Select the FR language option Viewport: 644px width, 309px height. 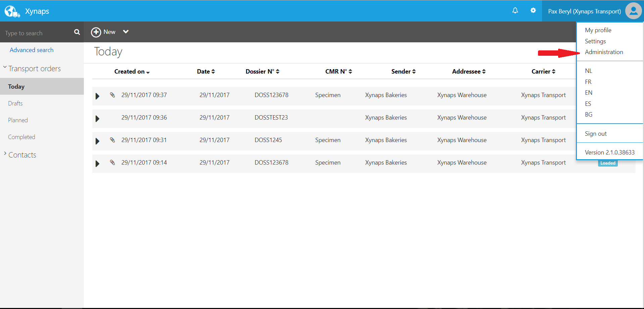coord(589,82)
